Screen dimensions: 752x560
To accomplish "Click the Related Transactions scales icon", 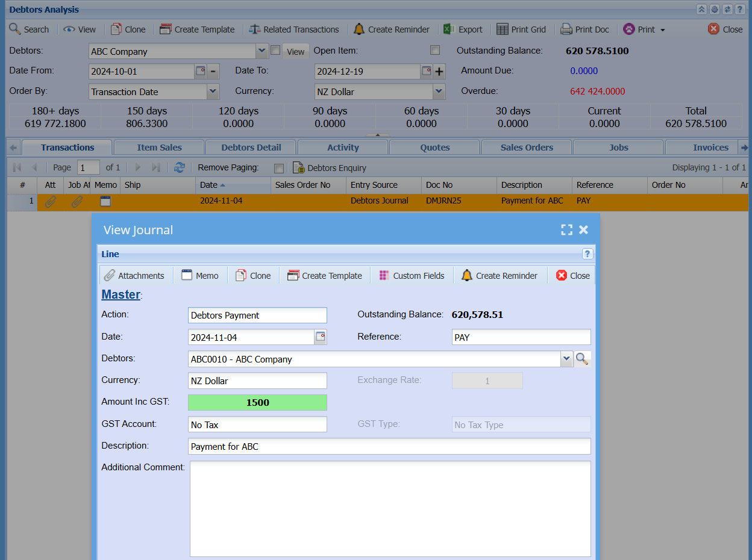I will pyautogui.click(x=255, y=29).
